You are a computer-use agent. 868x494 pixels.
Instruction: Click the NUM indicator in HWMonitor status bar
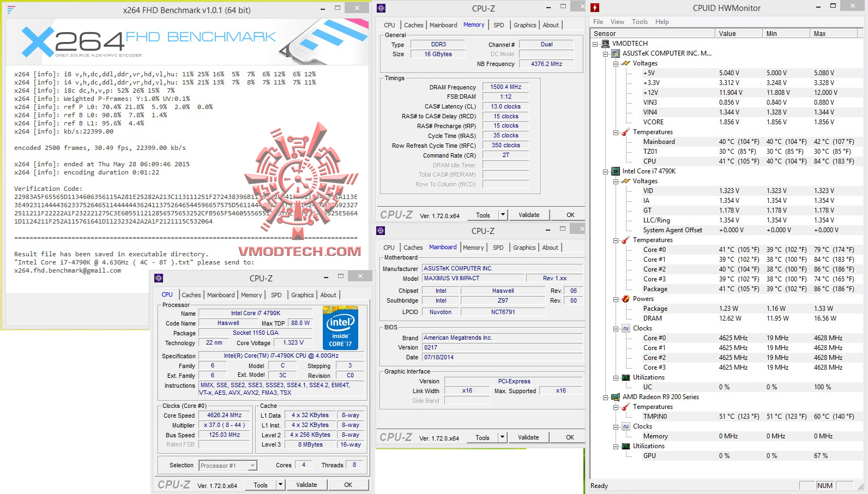click(825, 486)
